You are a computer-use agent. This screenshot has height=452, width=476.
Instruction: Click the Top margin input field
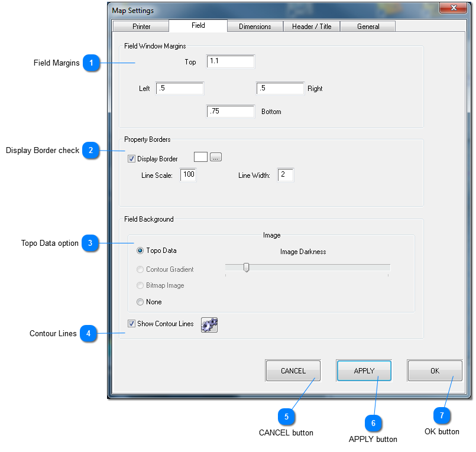click(x=231, y=61)
